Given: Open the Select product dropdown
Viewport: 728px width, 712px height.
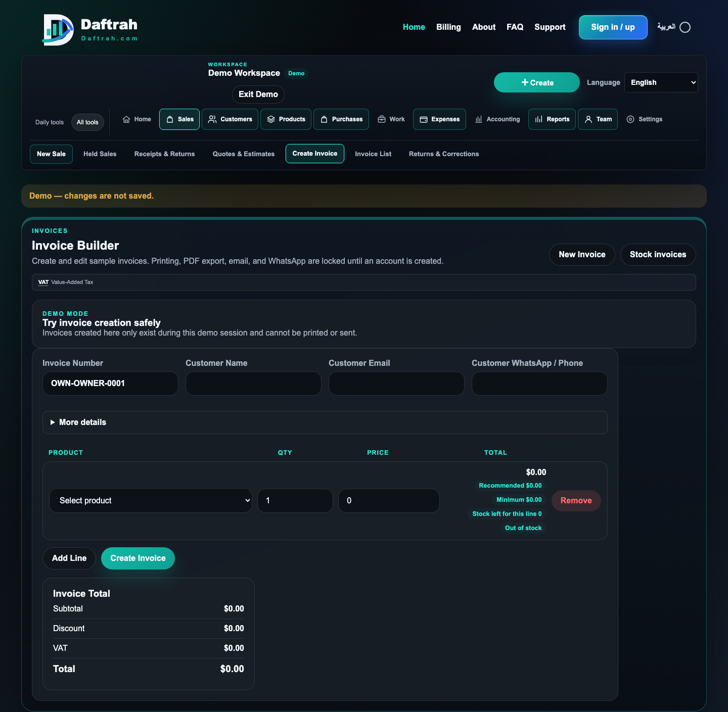Looking at the screenshot, I should 151,501.
